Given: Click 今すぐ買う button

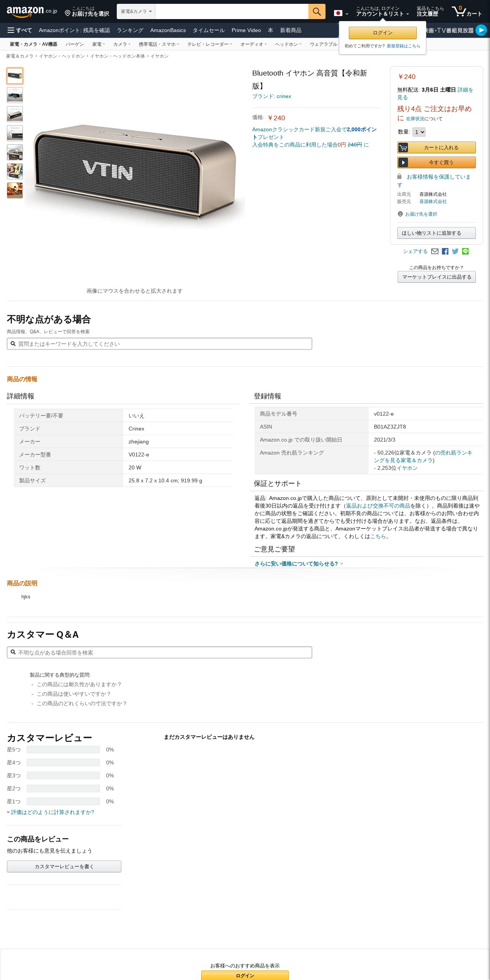Looking at the screenshot, I should tap(437, 162).
